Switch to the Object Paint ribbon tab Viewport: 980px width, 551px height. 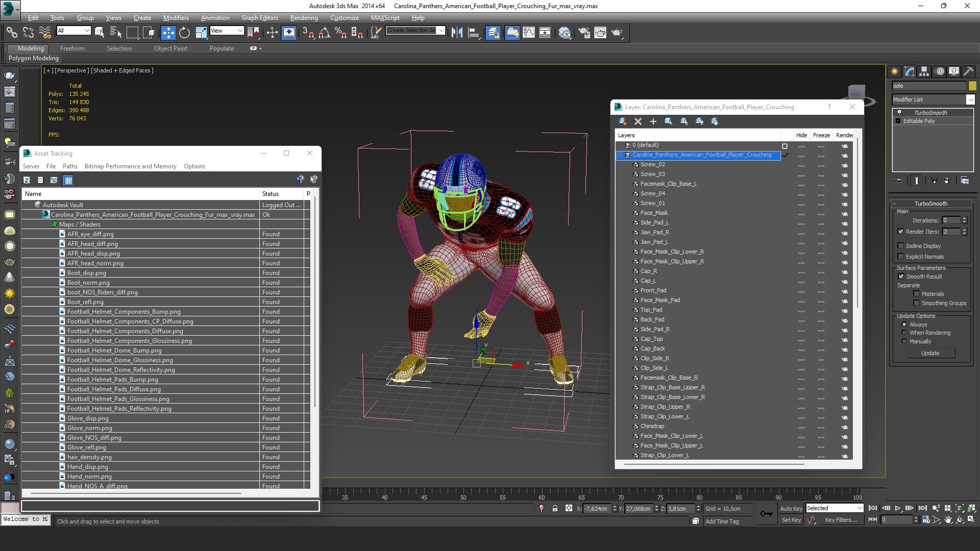pyautogui.click(x=170, y=48)
